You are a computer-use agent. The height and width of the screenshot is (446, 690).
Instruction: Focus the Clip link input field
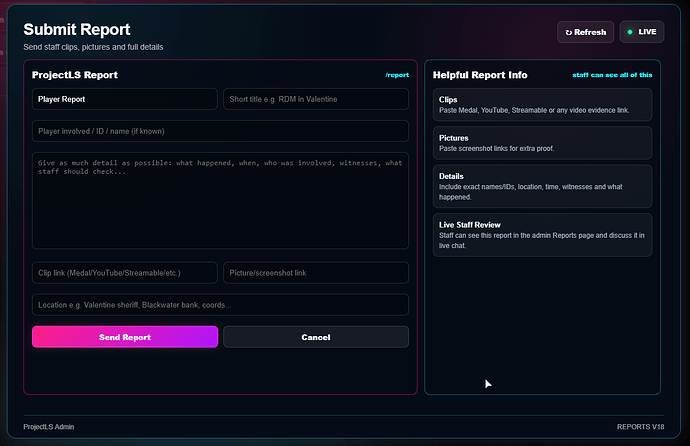(125, 273)
